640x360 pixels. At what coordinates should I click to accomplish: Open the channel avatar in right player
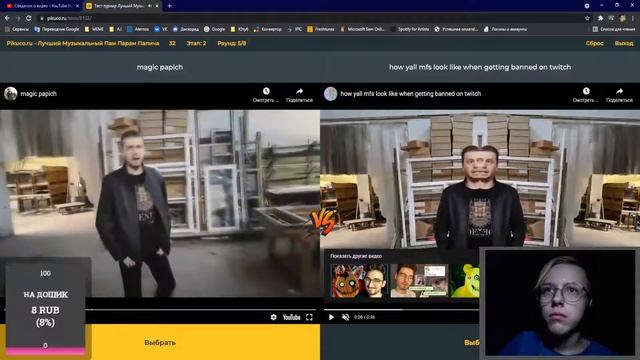point(331,93)
